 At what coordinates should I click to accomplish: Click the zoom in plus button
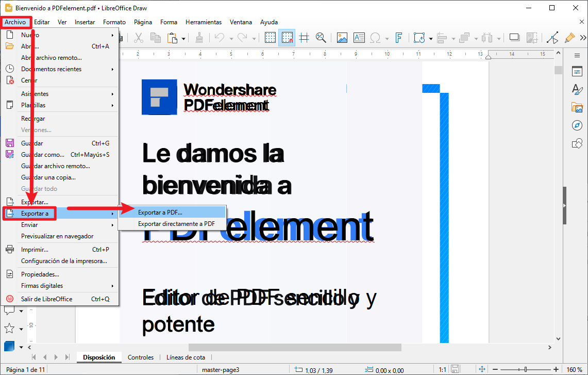pyautogui.click(x=556, y=370)
